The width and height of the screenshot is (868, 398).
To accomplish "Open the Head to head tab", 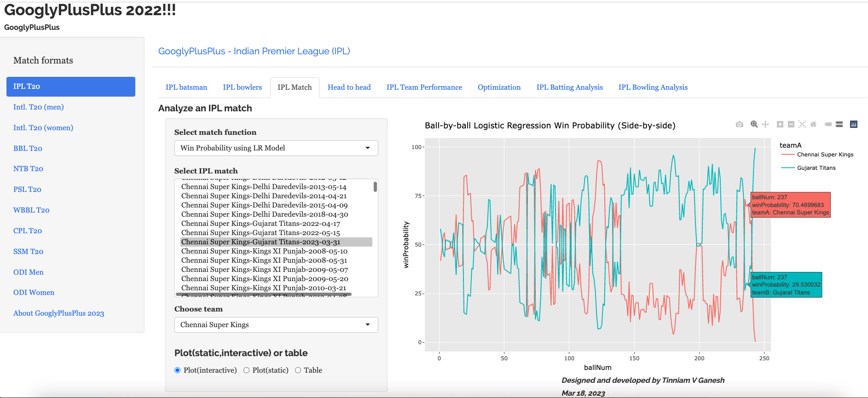I will click(349, 87).
